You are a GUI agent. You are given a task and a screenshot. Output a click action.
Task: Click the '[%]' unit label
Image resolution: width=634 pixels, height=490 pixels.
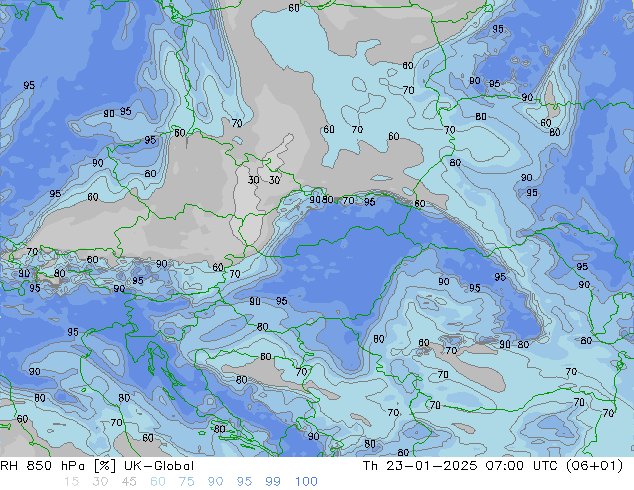[104, 466]
